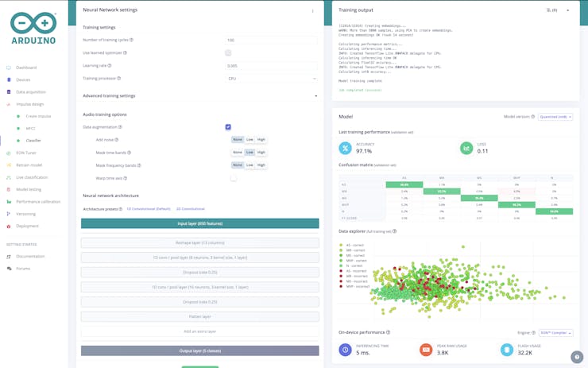The image size is (588, 368).
Task: Click the Model testing icon
Action: coord(9,189)
